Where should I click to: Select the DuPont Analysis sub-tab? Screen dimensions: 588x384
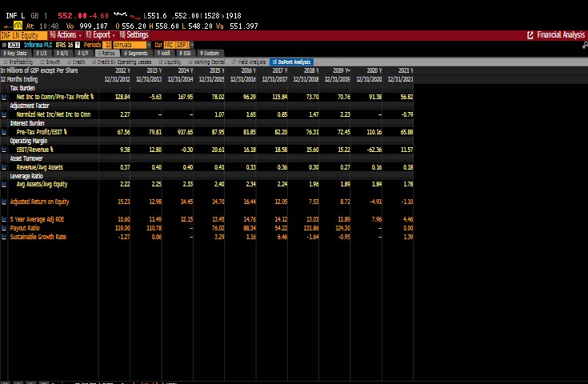(291, 62)
